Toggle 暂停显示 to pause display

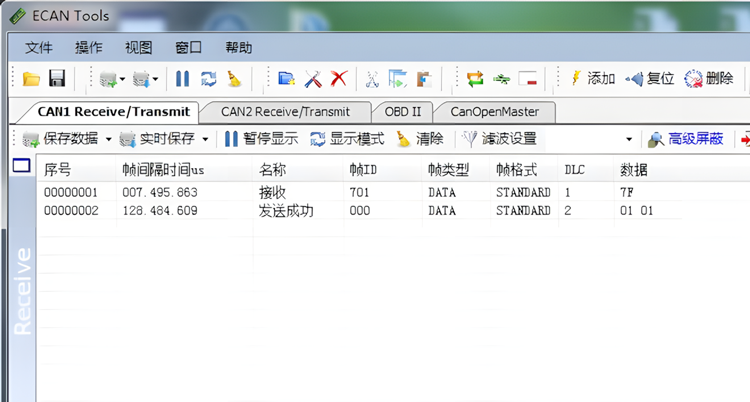click(x=260, y=139)
